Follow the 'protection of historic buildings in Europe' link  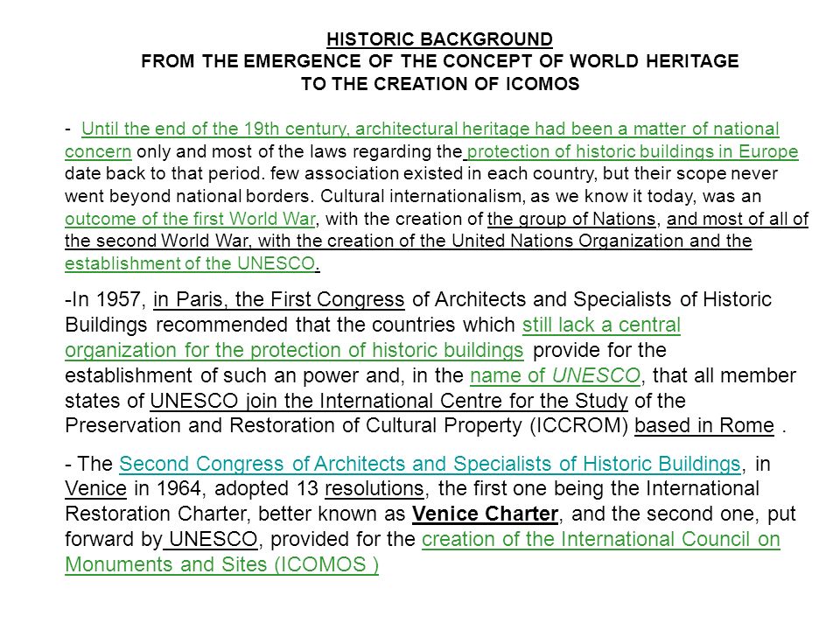click(633, 151)
